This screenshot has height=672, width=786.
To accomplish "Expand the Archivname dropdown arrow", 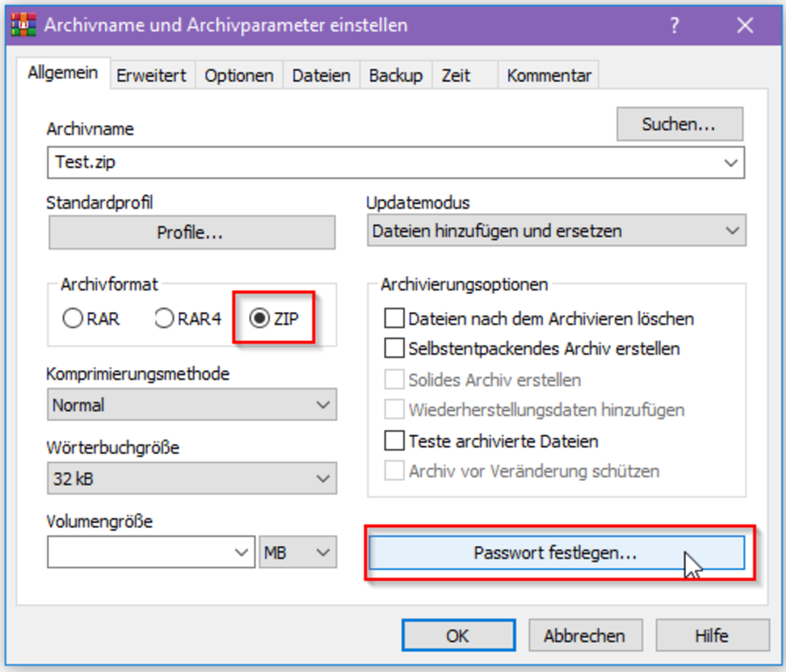I will (730, 163).
